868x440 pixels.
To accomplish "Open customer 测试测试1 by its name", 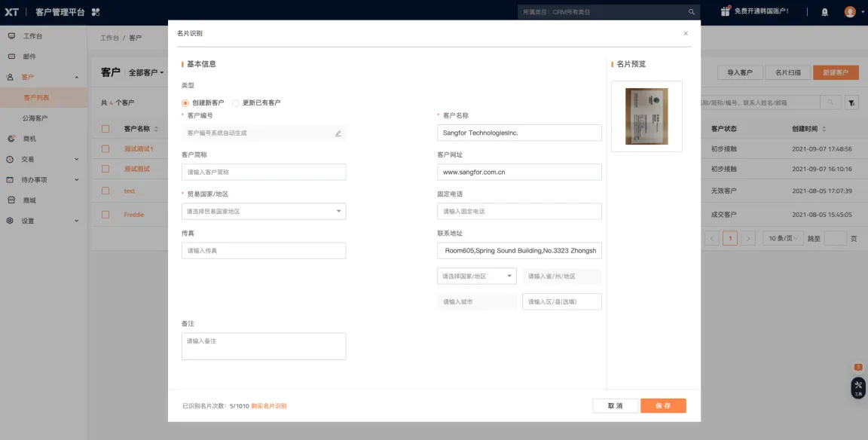I will (x=139, y=149).
